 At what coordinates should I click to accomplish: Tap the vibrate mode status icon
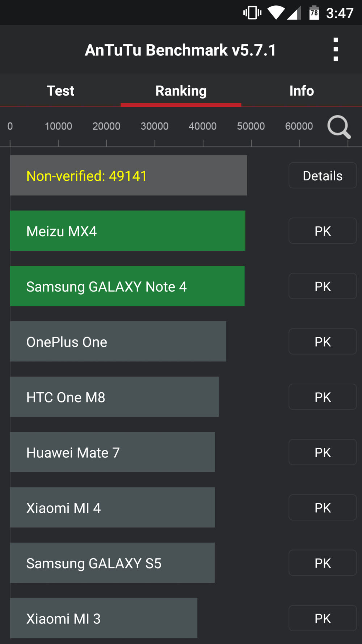(x=252, y=13)
